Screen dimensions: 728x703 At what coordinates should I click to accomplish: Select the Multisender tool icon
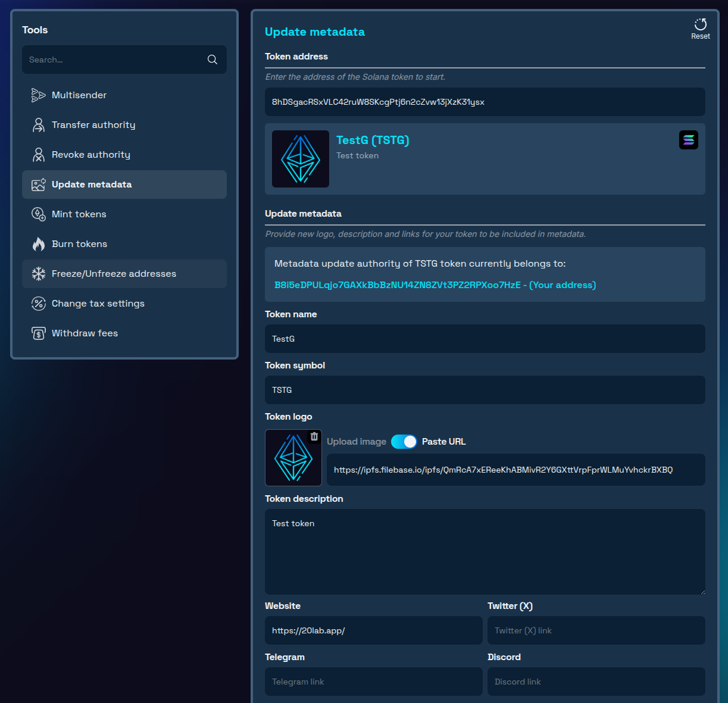pyautogui.click(x=38, y=95)
